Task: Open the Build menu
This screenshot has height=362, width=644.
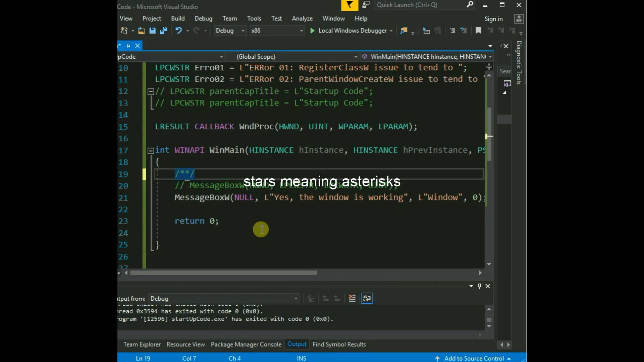Action: [178, 18]
